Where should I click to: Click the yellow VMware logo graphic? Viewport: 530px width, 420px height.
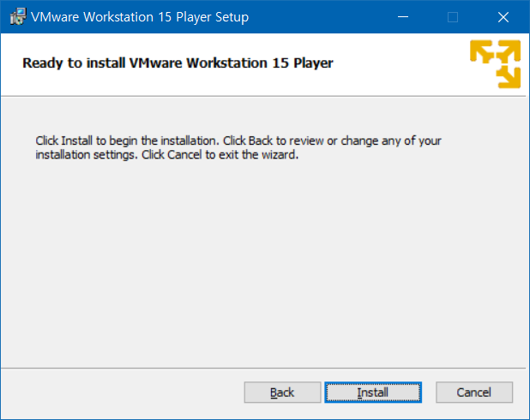point(495,64)
